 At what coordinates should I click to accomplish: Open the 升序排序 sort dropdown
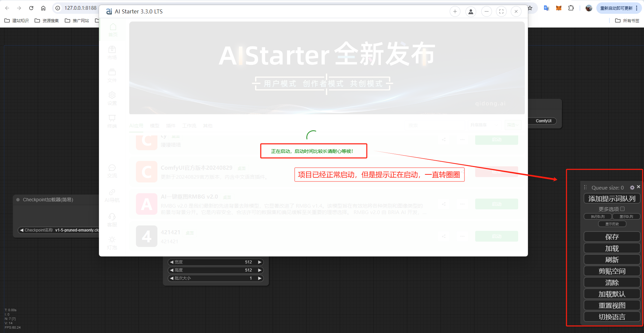(x=484, y=125)
